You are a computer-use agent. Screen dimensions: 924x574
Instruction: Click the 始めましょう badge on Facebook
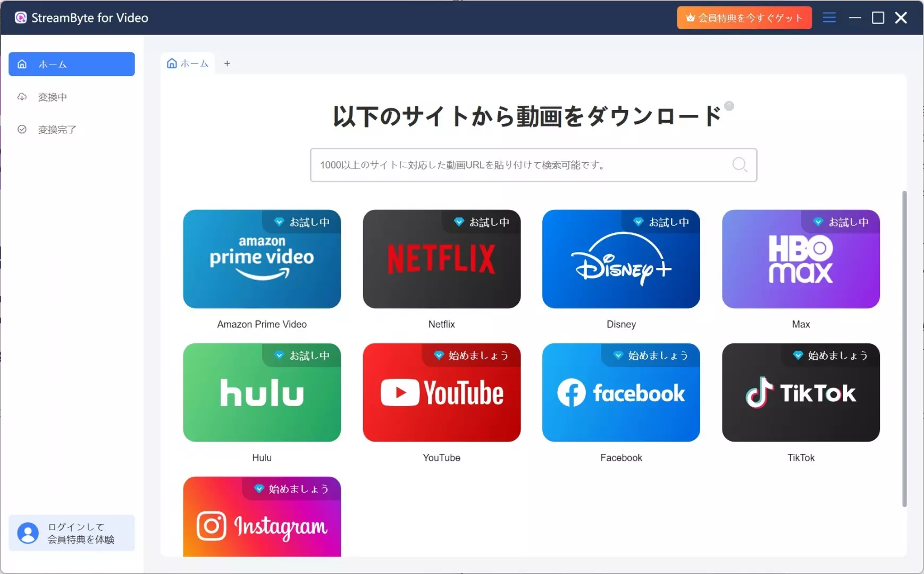coord(651,355)
